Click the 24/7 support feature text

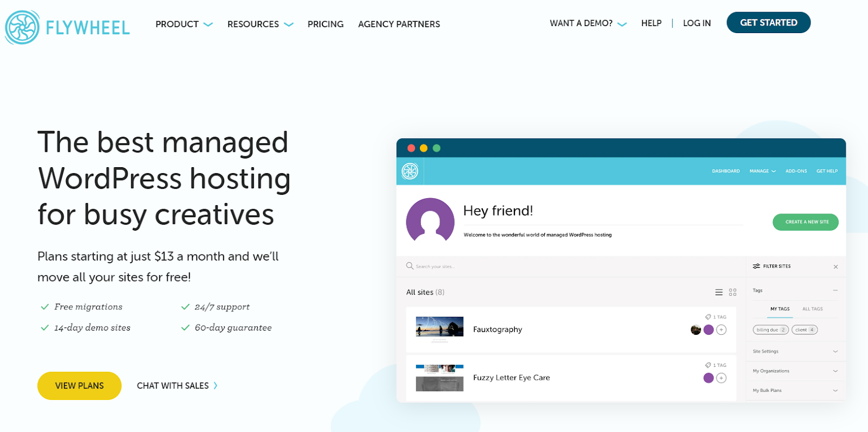[x=222, y=307]
